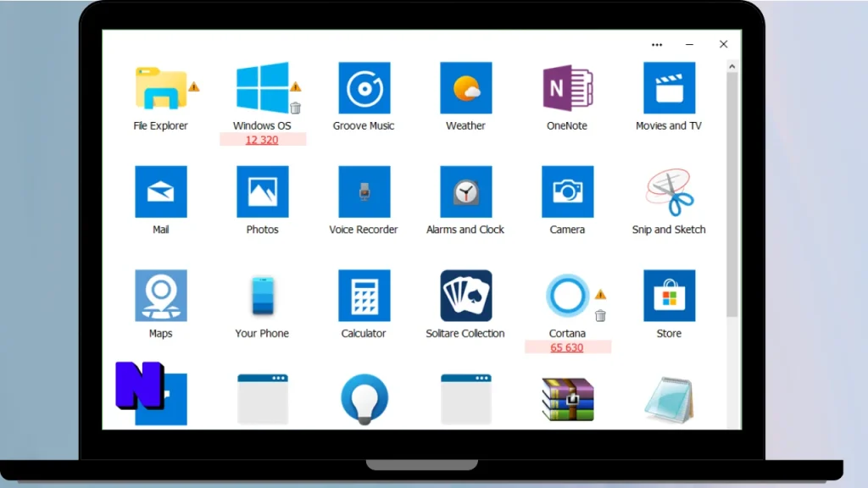This screenshot has width=868, height=488.
Task: Open the File Explorer app icon
Action: tap(160, 88)
